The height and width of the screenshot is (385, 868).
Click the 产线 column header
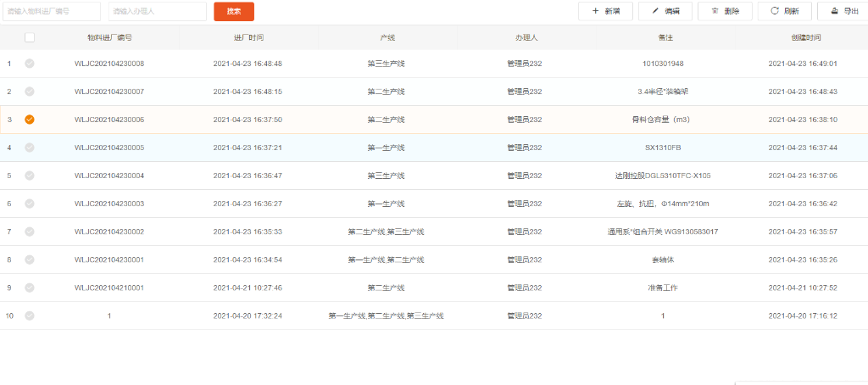(x=387, y=38)
